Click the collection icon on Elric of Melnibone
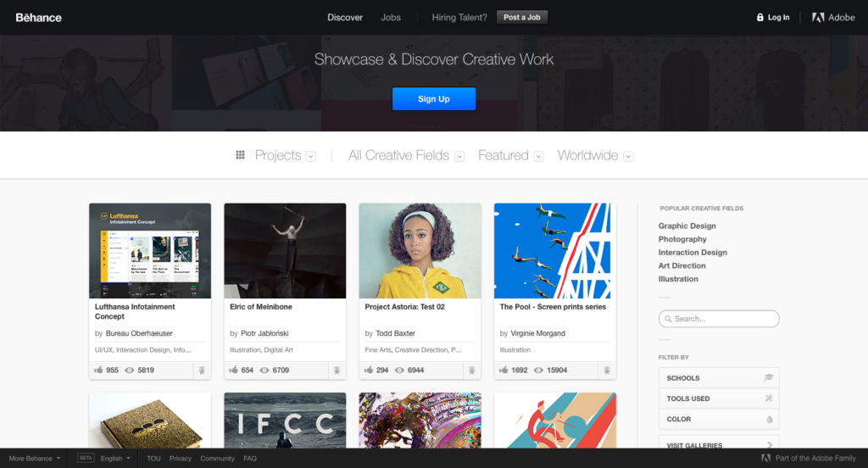 pyautogui.click(x=337, y=370)
